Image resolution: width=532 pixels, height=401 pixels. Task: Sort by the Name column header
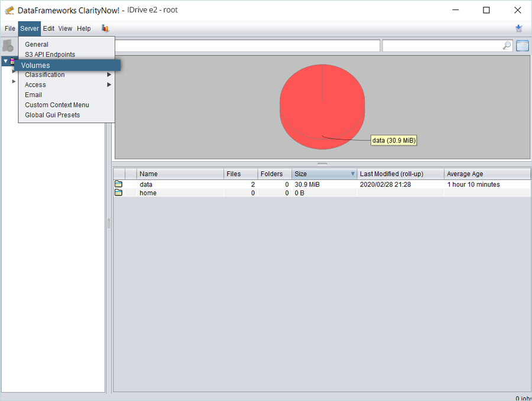point(180,174)
